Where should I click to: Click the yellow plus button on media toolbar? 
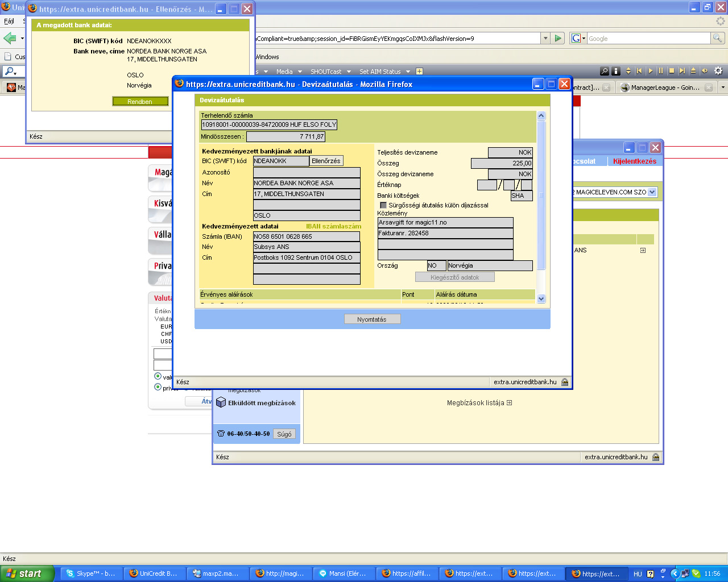coord(419,71)
